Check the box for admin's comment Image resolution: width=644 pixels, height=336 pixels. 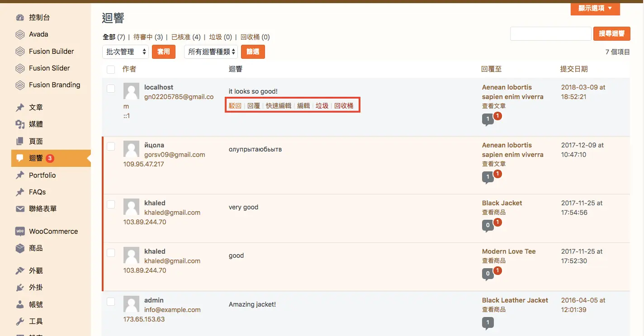[111, 302]
